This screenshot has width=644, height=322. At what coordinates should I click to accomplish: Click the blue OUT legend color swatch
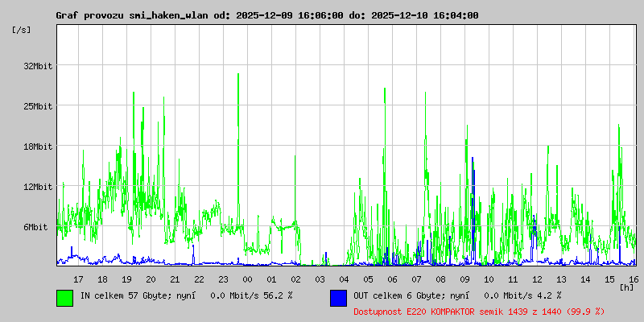point(338,298)
